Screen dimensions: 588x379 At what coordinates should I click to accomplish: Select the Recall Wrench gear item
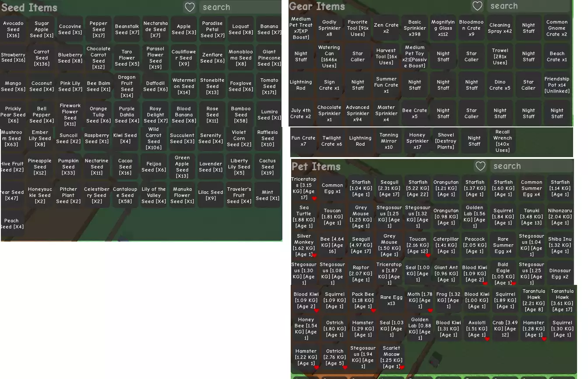503,141
